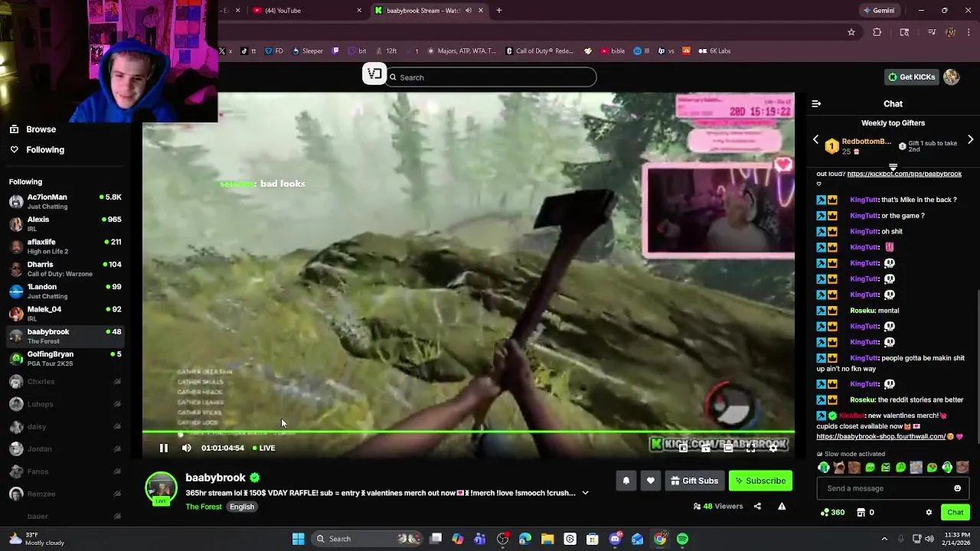
Task: Focus the Kick search box
Action: pos(492,77)
